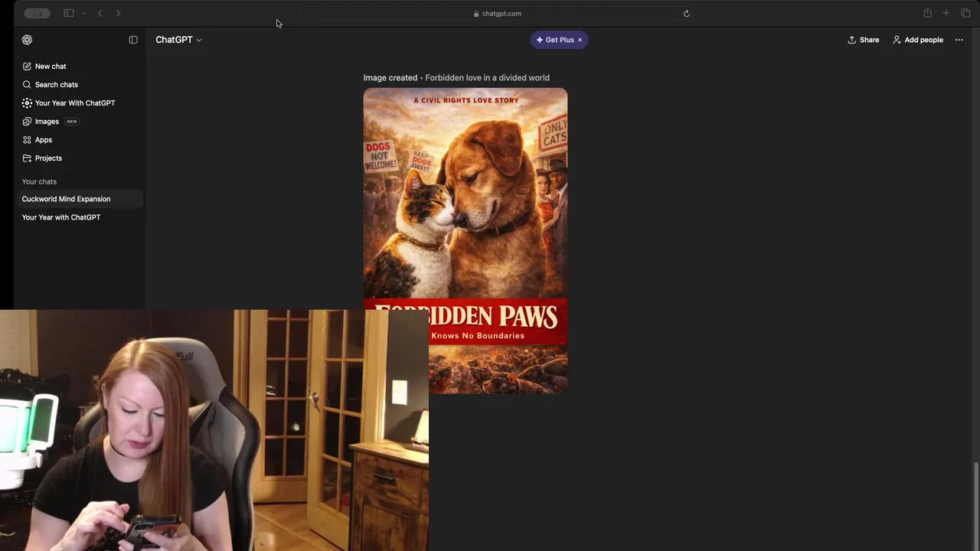
Task: Click the Projects folder icon
Action: click(27, 158)
